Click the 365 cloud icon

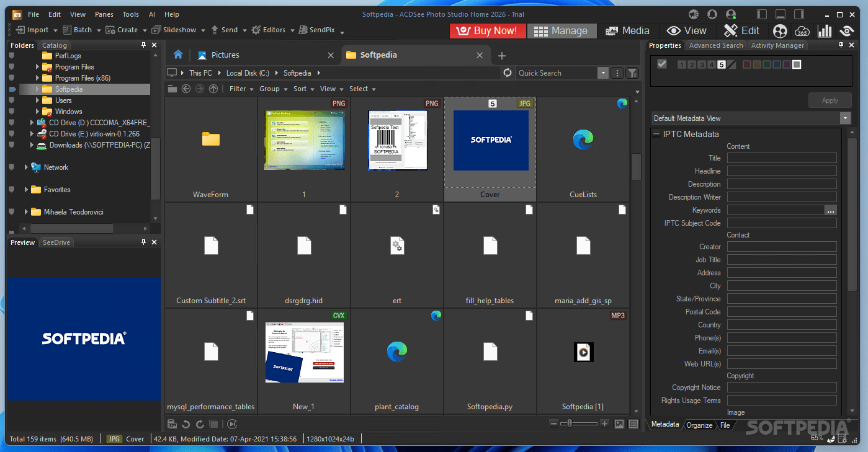(802, 30)
